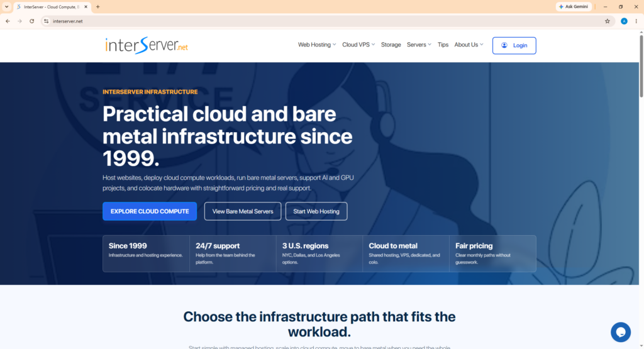Click the address bar showing interserver.net
Image resolution: width=644 pixels, height=349 pixels.
325,21
